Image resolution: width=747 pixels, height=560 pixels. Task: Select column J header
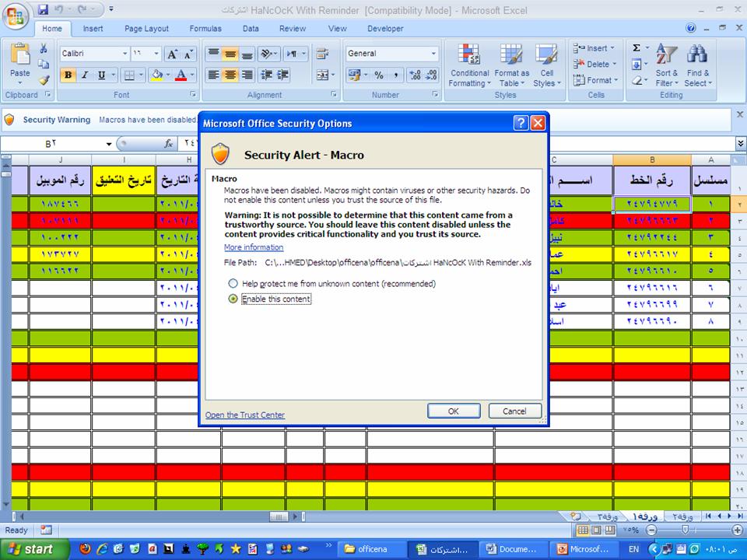pos(60,160)
